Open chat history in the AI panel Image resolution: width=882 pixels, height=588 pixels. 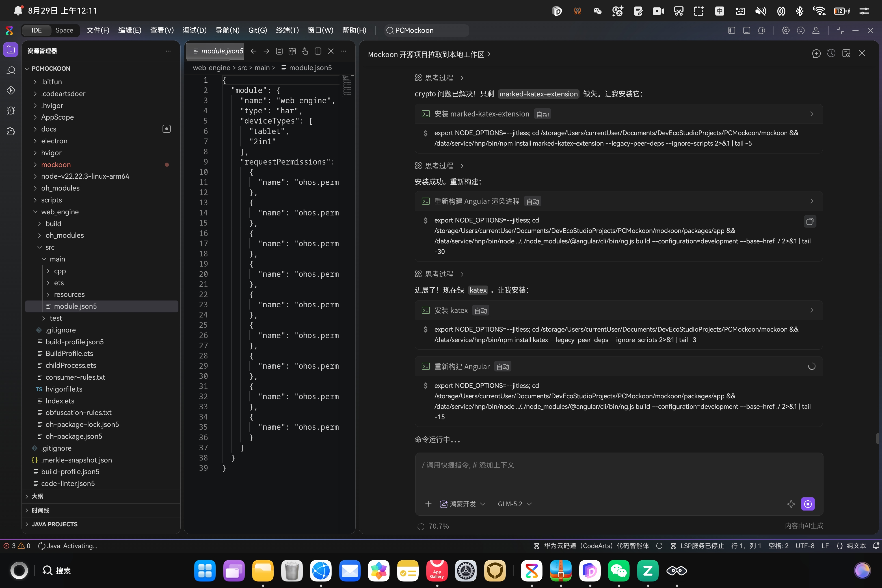coord(831,54)
